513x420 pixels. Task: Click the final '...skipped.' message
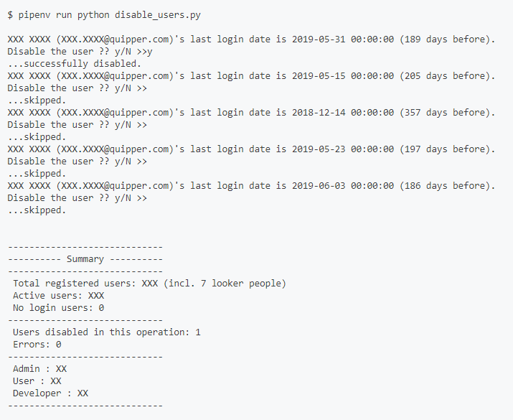(x=37, y=210)
